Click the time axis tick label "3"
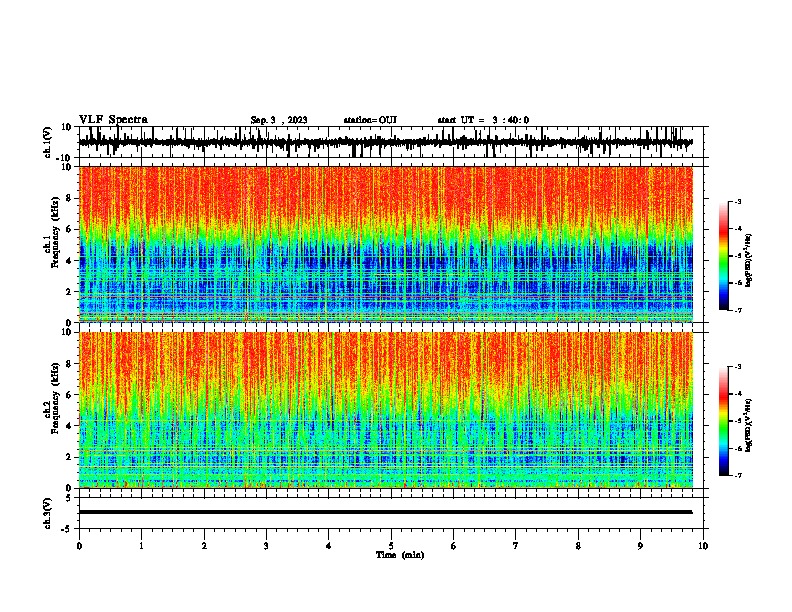The image size is (792, 612). 266,546
